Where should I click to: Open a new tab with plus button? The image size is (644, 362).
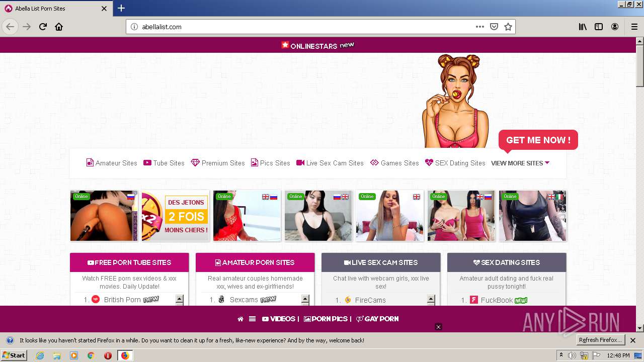[121, 8]
